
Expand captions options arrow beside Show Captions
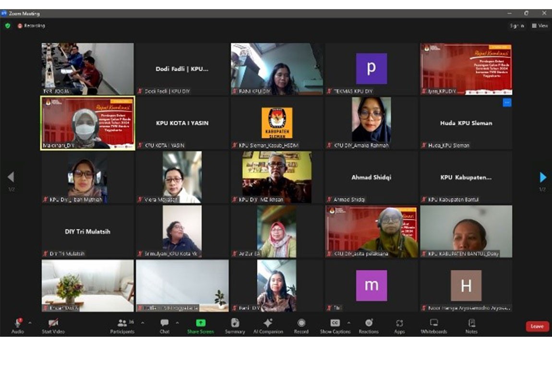point(349,323)
